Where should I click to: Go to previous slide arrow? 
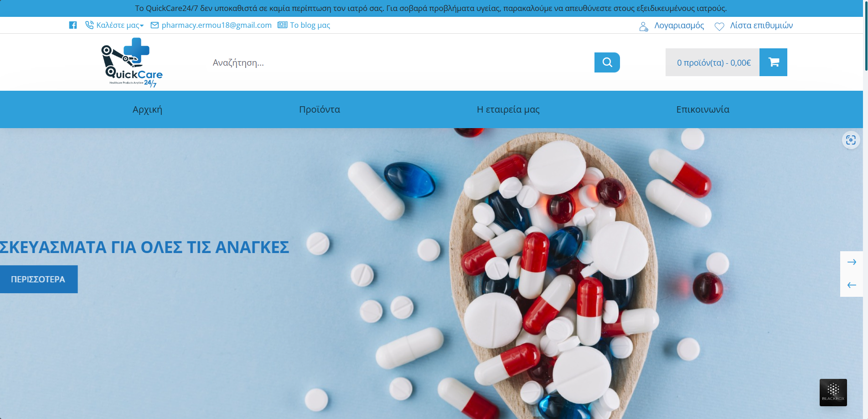(852, 285)
